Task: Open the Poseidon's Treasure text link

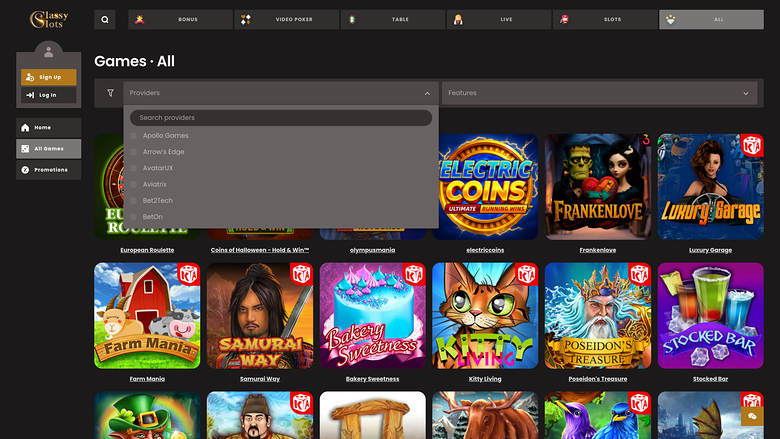Action: (597, 379)
